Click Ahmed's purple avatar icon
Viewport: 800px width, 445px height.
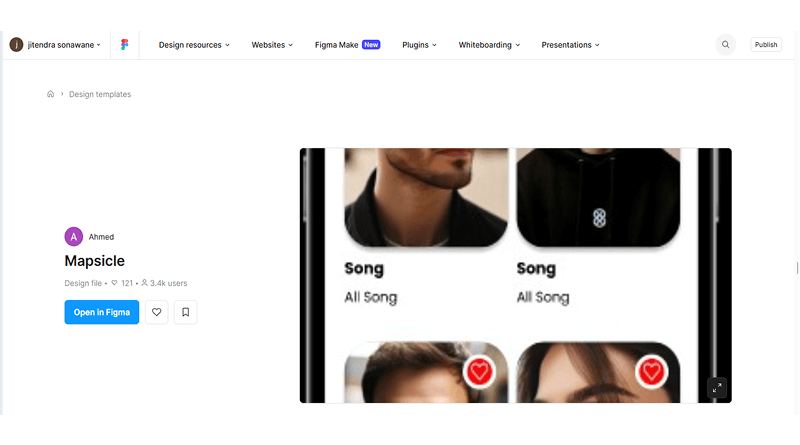73,237
